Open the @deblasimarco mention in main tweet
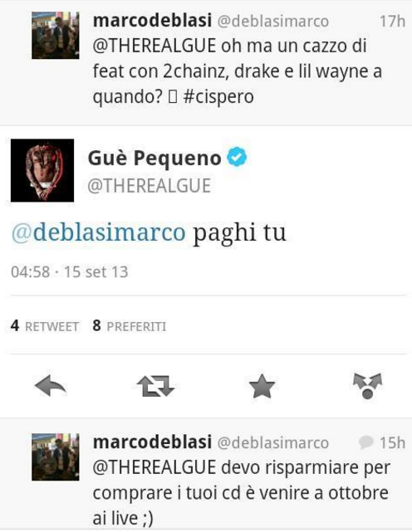 [x=99, y=232]
